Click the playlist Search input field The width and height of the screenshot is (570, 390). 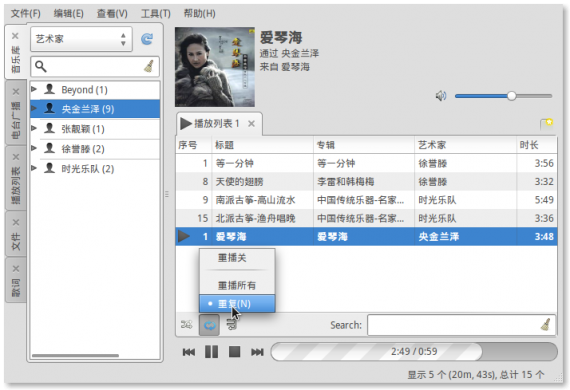coord(462,325)
